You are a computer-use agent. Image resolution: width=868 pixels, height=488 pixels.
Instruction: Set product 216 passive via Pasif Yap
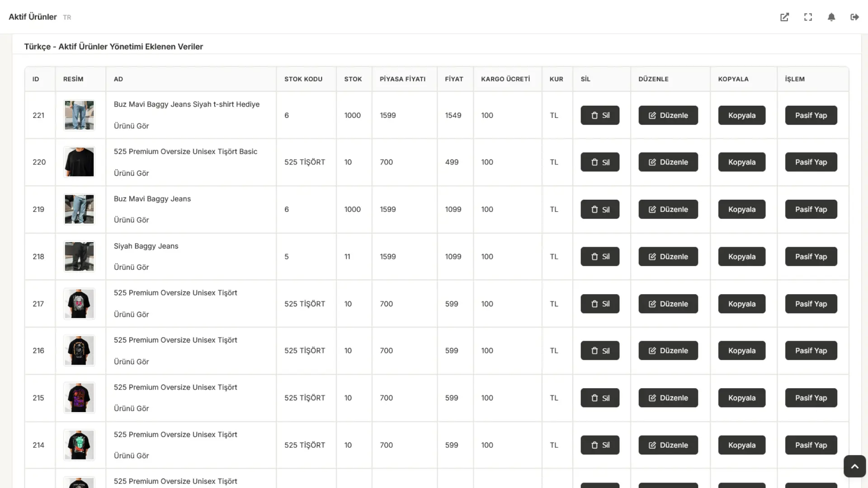click(x=811, y=351)
